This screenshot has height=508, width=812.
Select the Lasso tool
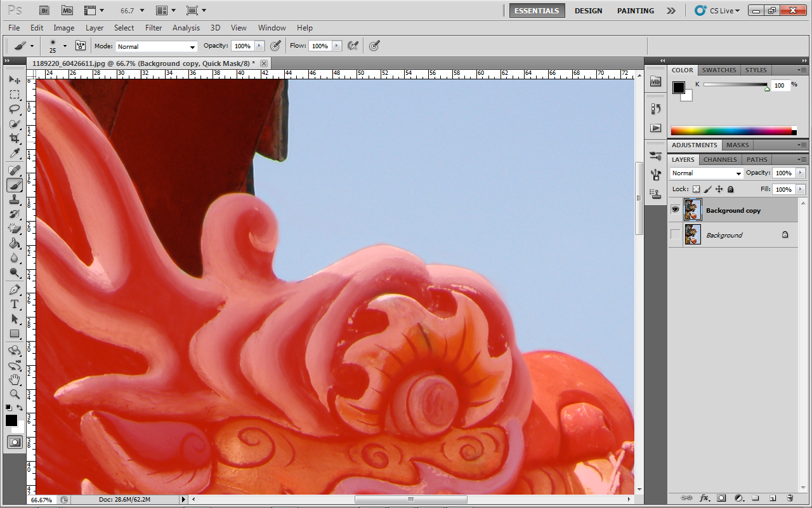(15, 109)
